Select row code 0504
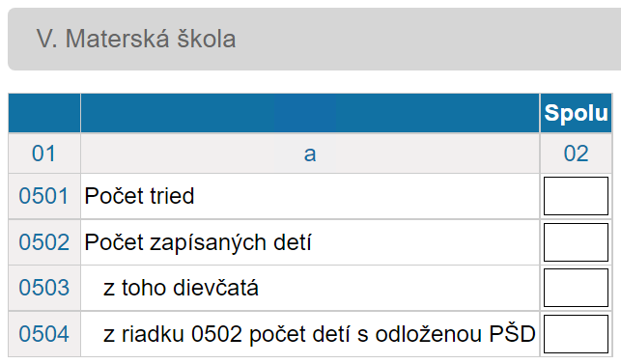Viewport: 621px width, 364px height. (44, 334)
